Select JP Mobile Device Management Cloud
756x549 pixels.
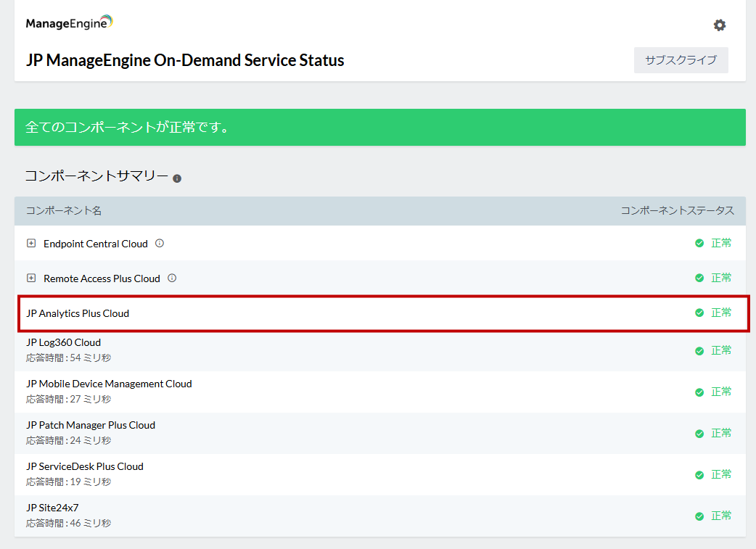pyautogui.click(x=109, y=384)
